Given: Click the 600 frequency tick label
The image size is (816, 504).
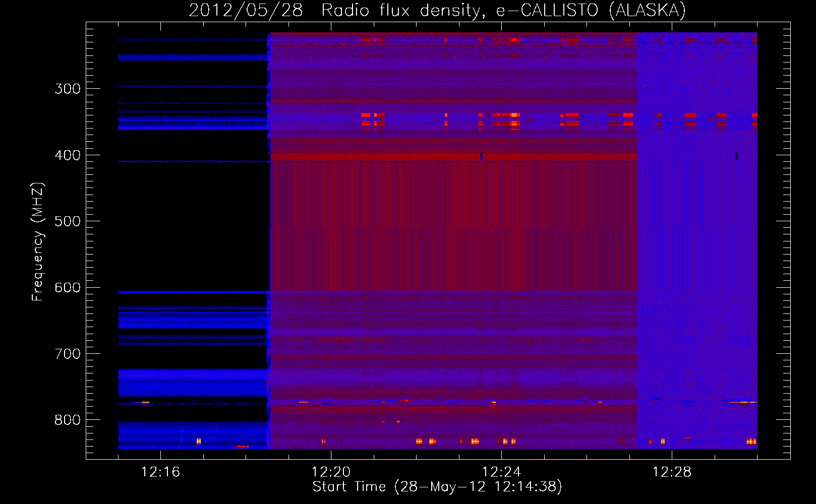Looking at the screenshot, I should pyautogui.click(x=68, y=288).
